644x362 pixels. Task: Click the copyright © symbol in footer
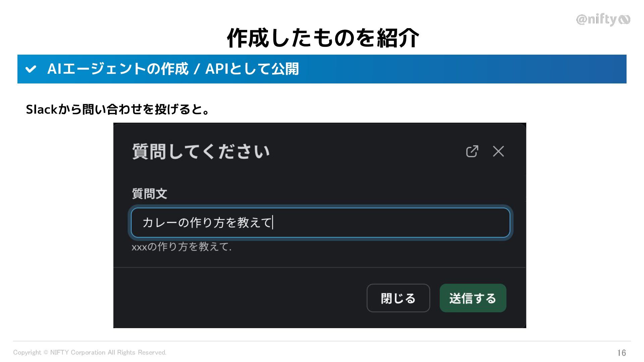[x=46, y=353]
